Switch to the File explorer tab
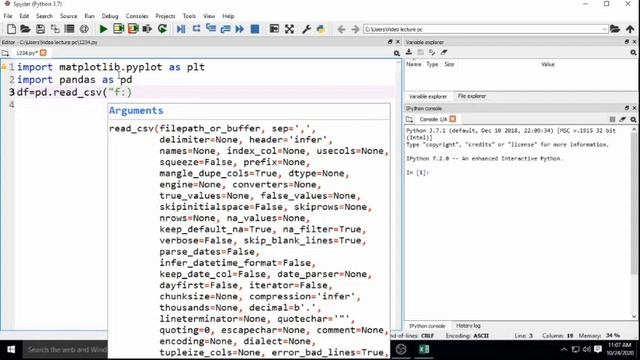The width and height of the screenshot is (640, 360). pyautogui.click(x=471, y=96)
